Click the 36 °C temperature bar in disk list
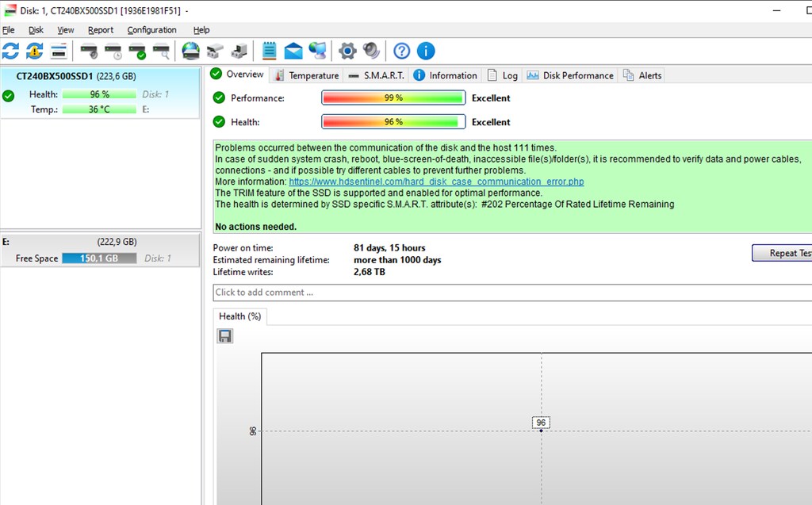The width and height of the screenshot is (812, 505). click(x=99, y=109)
